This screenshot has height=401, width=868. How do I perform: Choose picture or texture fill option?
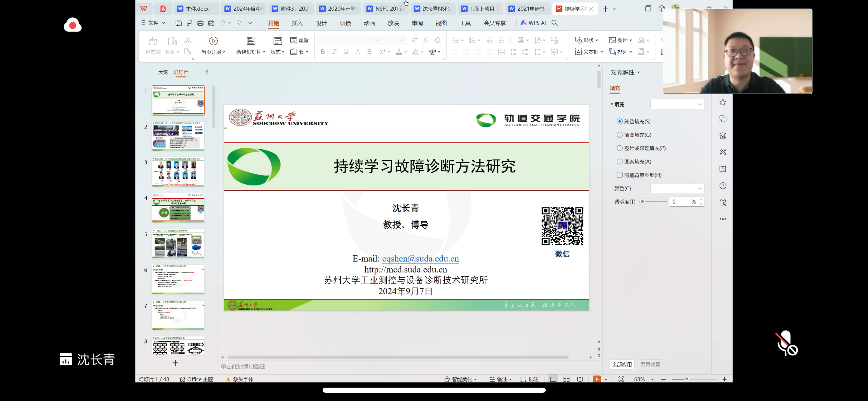click(x=619, y=148)
